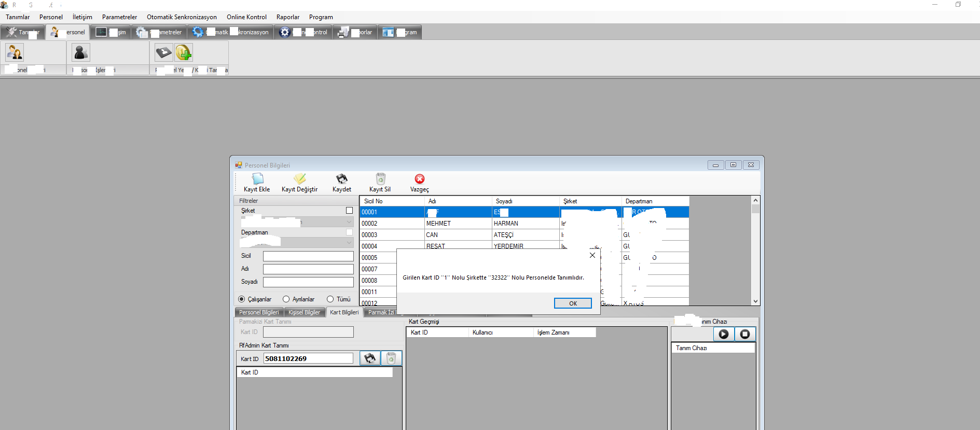Viewport: 980px width, 430px height.
Task: Switch to the Personel Bilgileri tab
Action: 259,312
